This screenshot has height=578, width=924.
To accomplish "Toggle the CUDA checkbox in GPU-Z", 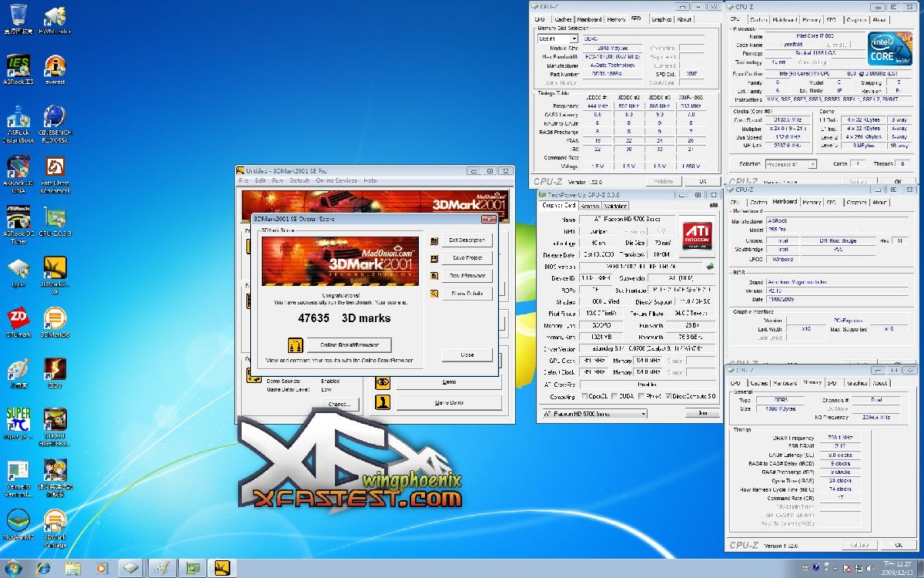I will click(x=614, y=397).
